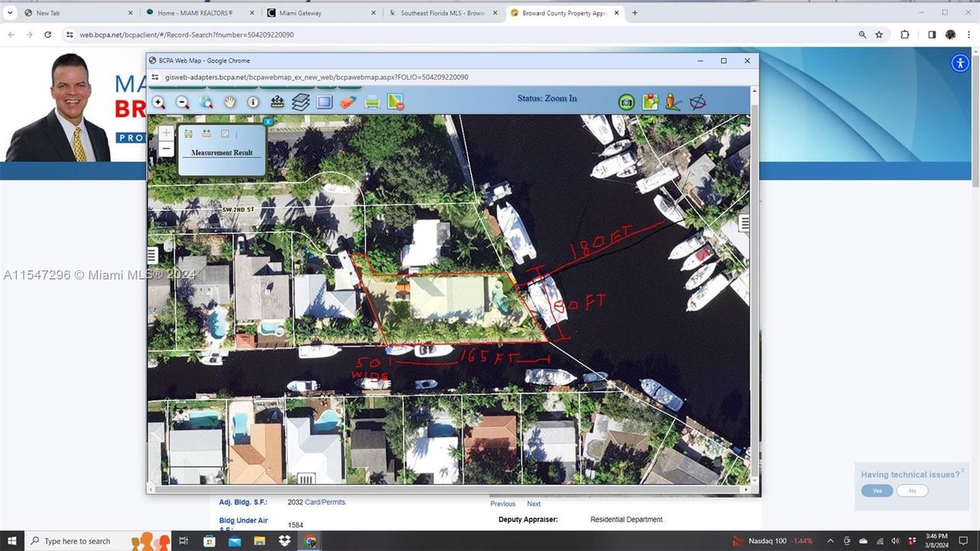Reload the main browser page
980x551 pixels.
(x=47, y=34)
